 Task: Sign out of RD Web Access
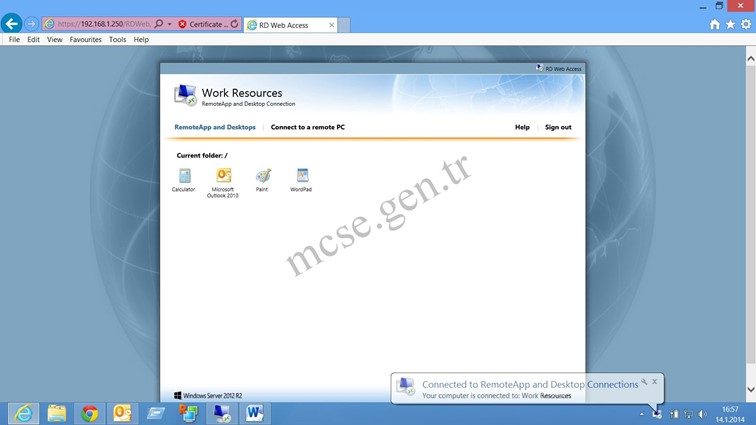(x=558, y=127)
